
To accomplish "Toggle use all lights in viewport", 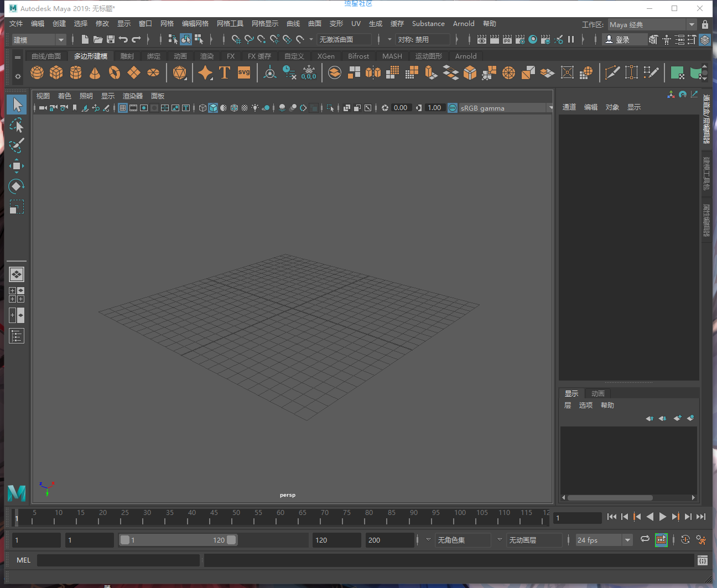I will coord(255,108).
